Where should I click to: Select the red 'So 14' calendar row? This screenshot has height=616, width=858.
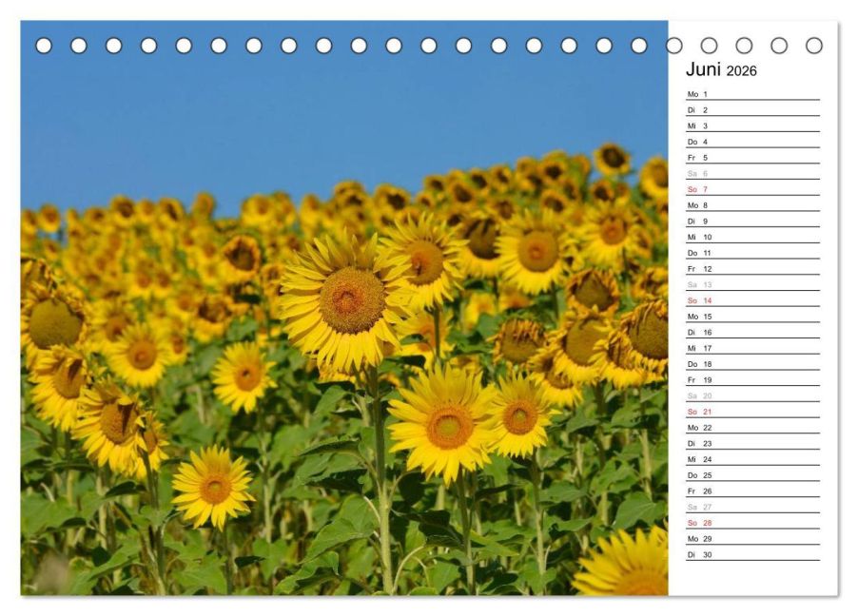pos(753,300)
